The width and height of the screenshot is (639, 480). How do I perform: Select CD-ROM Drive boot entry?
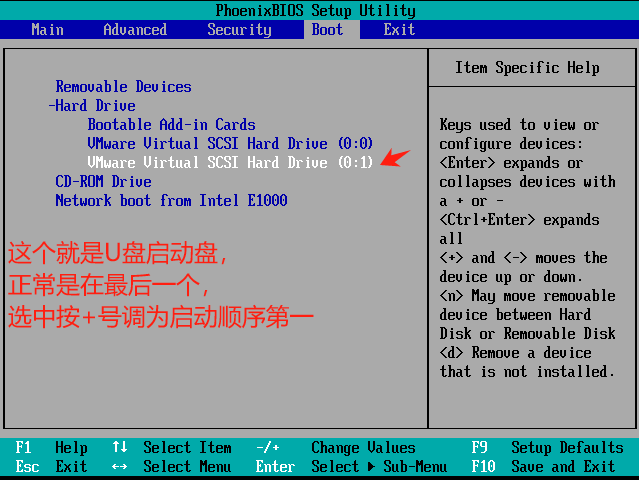tap(103, 182)
